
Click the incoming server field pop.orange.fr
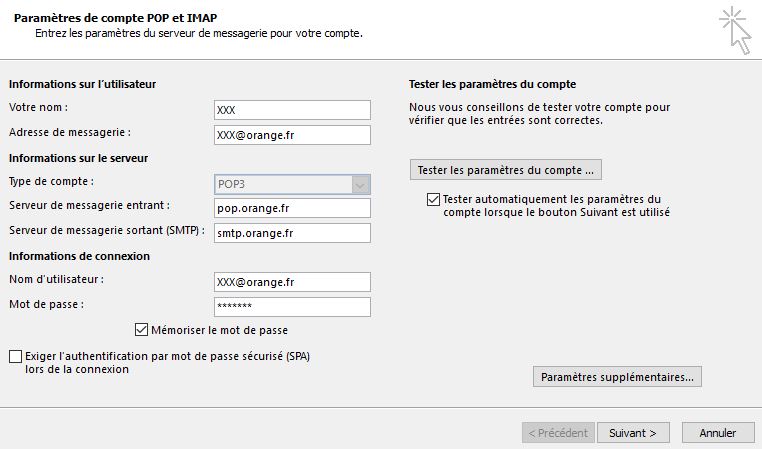(292, 208)
